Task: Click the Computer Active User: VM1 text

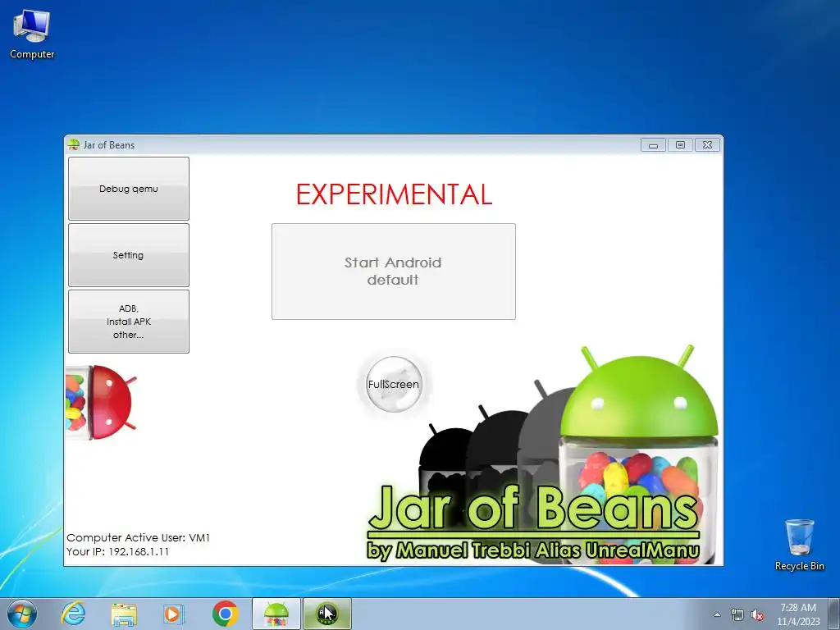Action: tap(138, 537)
